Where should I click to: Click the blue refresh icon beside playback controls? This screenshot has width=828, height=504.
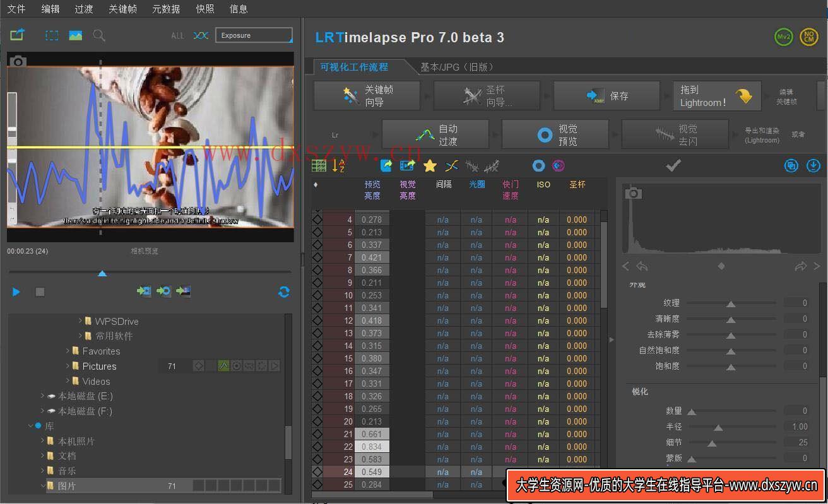pyautogui.click(x=284, y=291)
